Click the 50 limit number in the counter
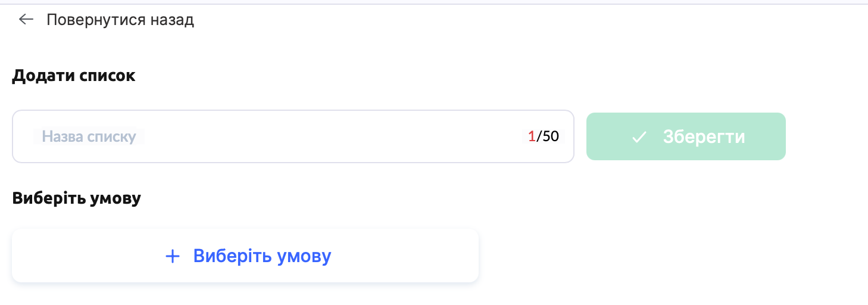This screenshot has width=868, height=305. [x=551, y=136]
